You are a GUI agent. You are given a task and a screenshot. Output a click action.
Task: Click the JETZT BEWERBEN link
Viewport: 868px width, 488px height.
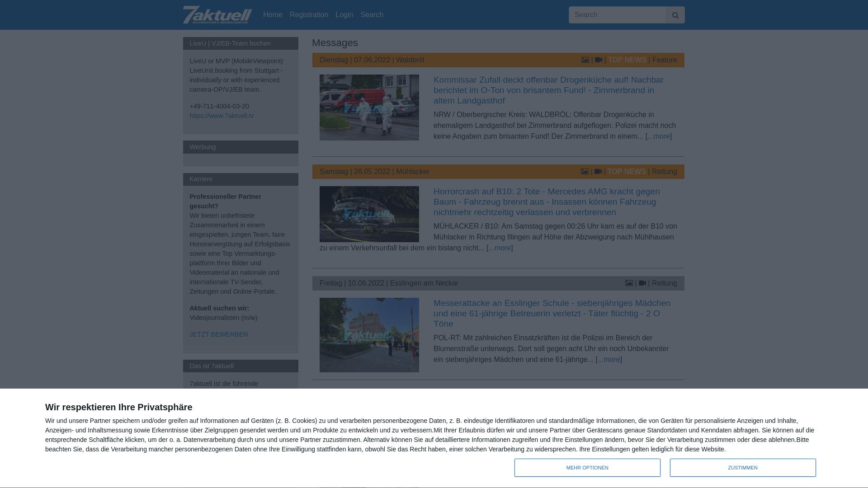pos(219,334)
